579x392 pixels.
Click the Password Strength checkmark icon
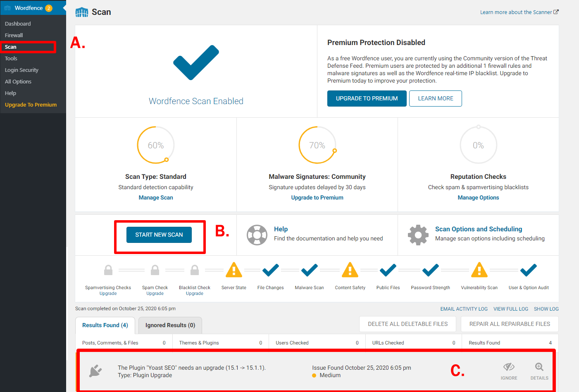pyautogui.click(x=431, y=270)
